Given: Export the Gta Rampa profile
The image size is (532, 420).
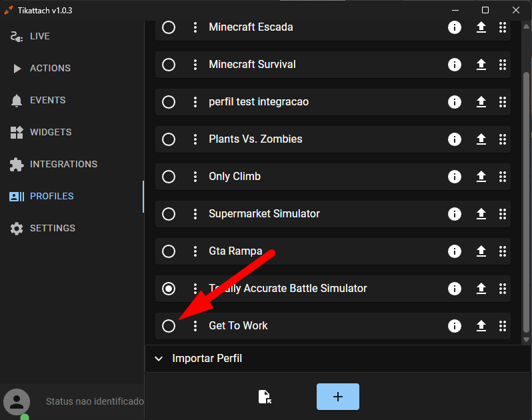Looking at the screenshot, I should (481, 251).
